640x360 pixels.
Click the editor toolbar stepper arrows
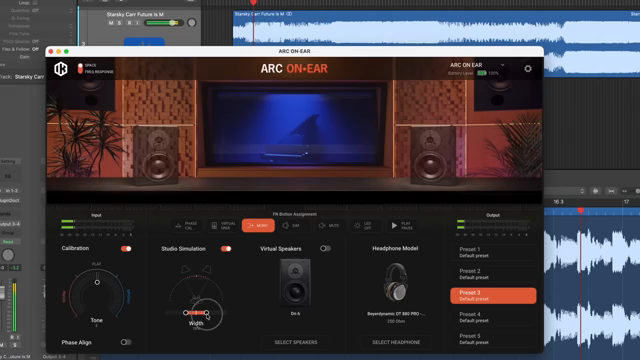pos(582,191)
